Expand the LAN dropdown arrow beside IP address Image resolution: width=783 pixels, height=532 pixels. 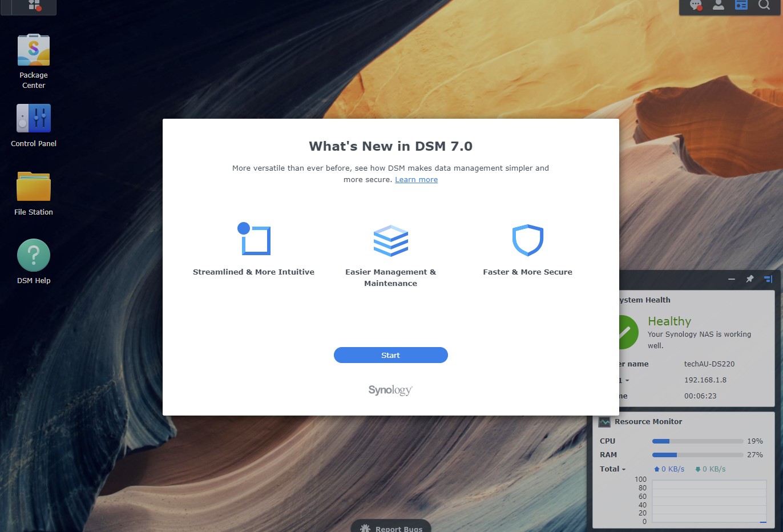point(627,380)
